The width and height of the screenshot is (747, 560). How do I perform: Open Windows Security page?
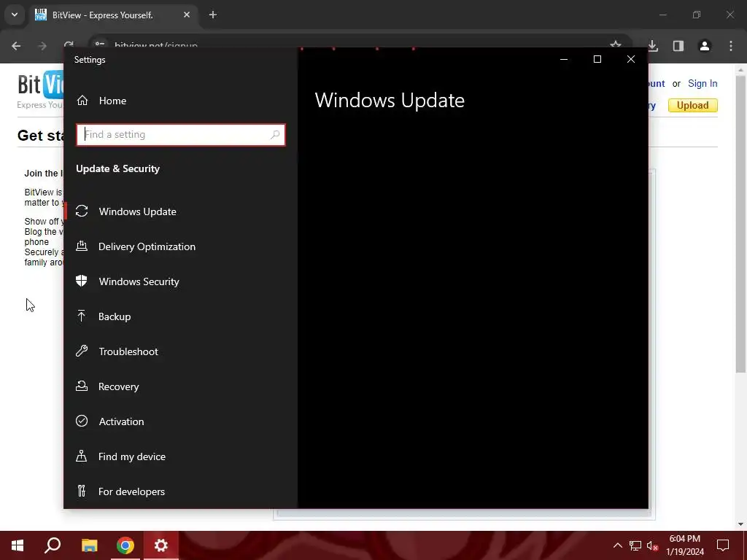[181, 281]
